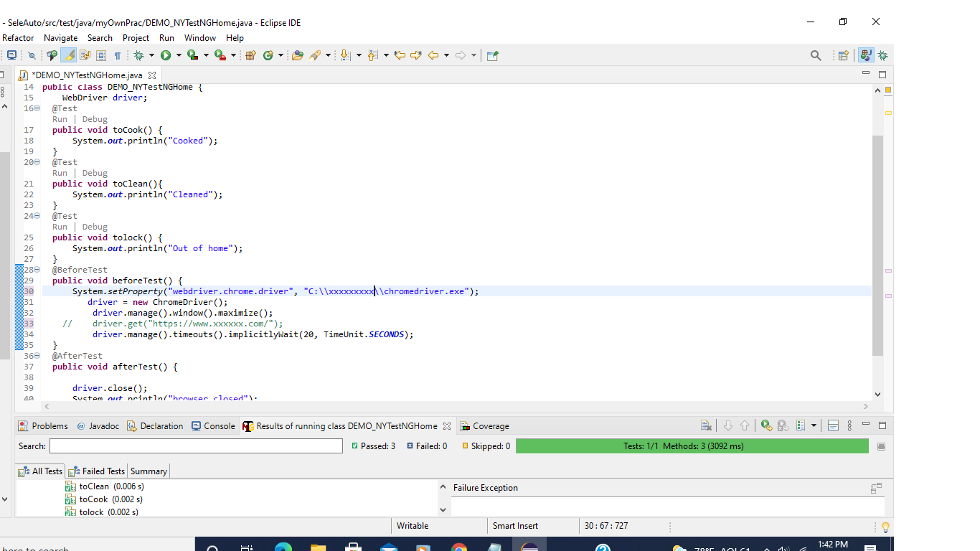
Task: Click the Run link above toCook method
Action: (60, 118)
